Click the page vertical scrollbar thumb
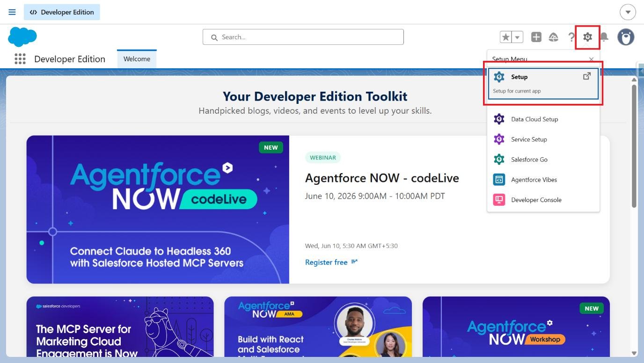This screenshot has height=363, width=644. [634, 145]
